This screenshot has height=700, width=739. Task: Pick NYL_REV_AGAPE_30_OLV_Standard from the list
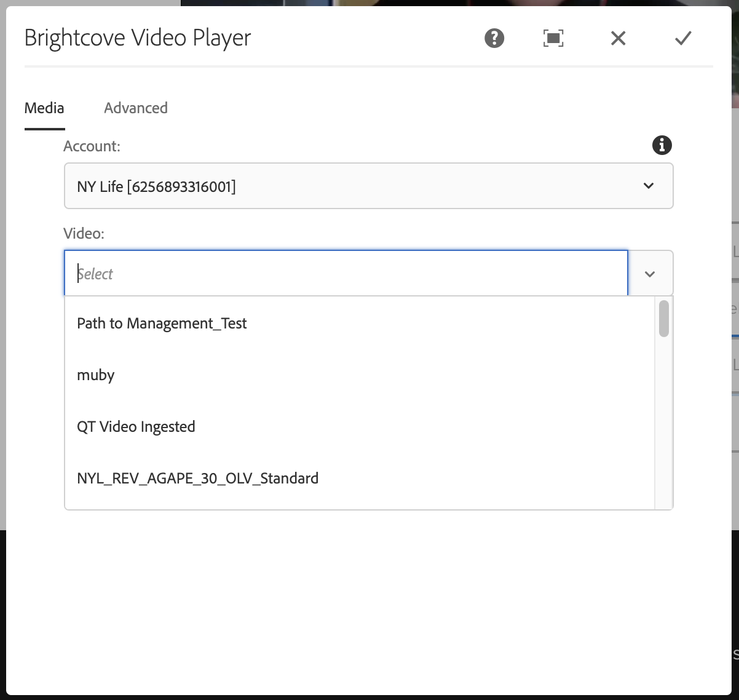point(197,478)
